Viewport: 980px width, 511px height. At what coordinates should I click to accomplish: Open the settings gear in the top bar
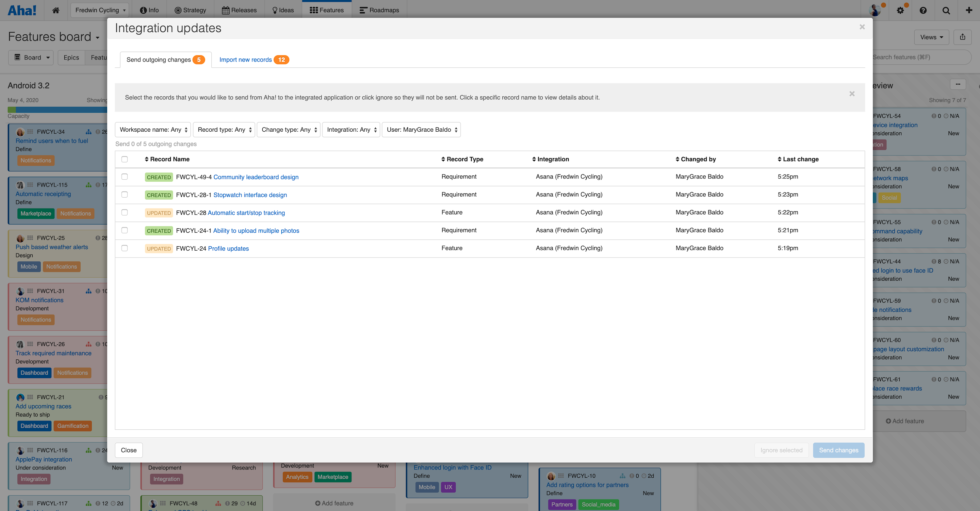[901, 10]
